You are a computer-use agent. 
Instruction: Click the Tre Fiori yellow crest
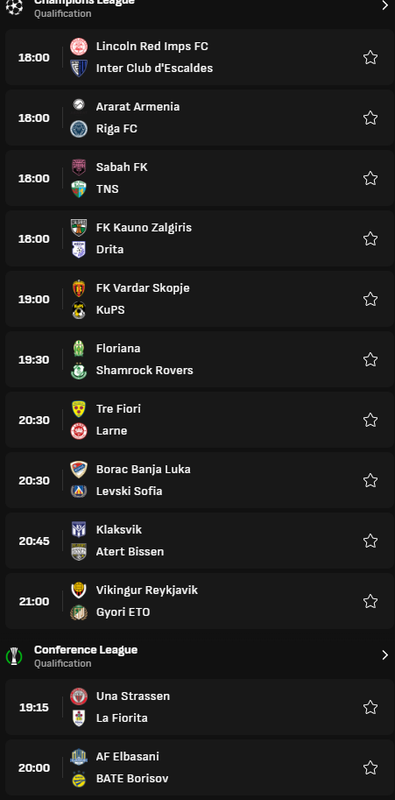point(79,409)
